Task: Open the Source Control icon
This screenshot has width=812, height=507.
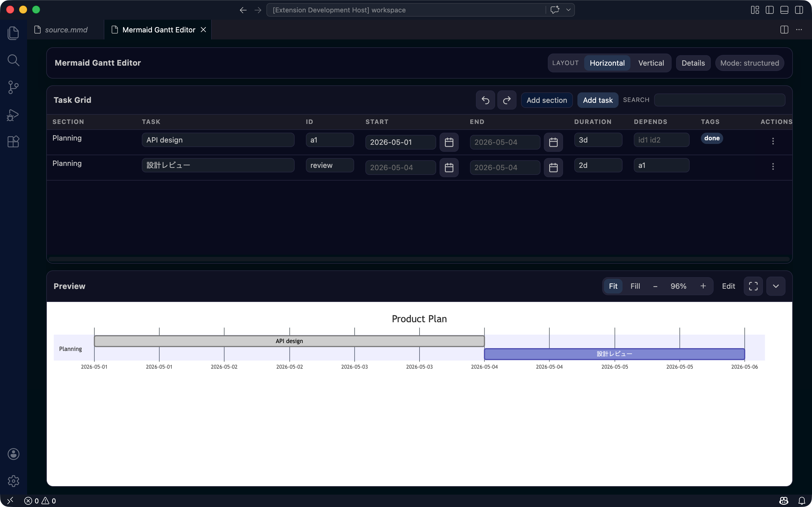Action: pyautogui.click(x=13, y=87)
